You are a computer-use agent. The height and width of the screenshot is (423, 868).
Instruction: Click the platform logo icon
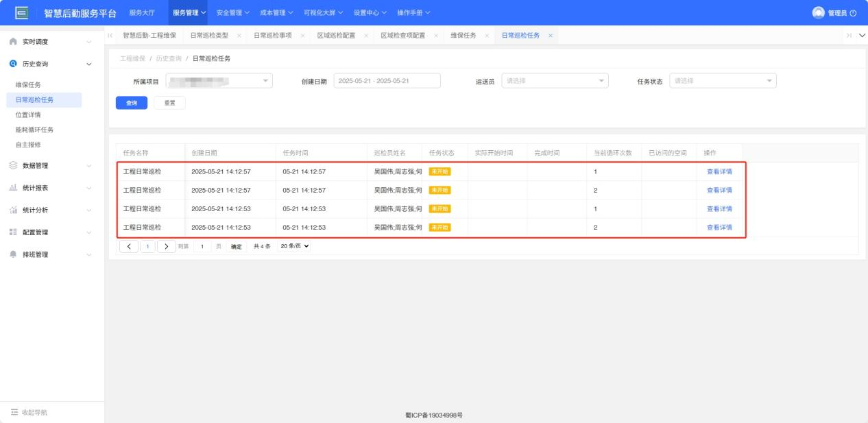pyautogui.click(x=21, y=12)
